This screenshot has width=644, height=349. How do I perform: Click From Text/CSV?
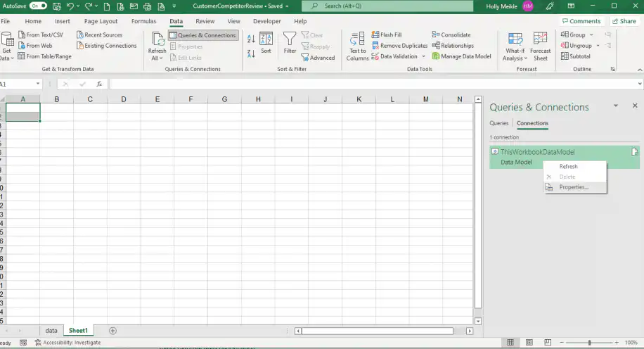41,35
